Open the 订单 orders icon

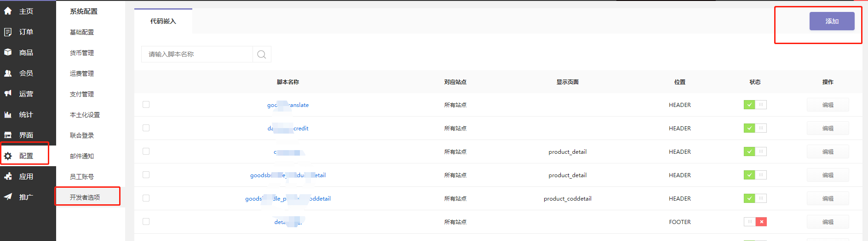(8, 32)
